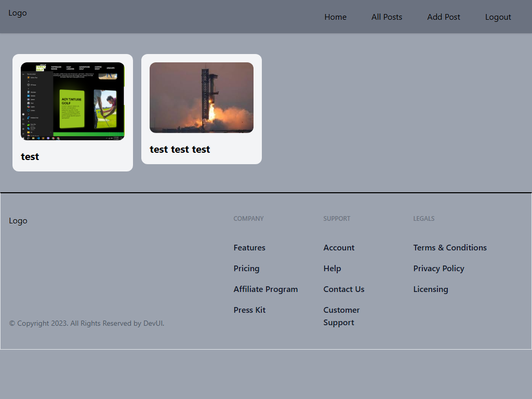Open the Features footer link

[x=249, y=248]
